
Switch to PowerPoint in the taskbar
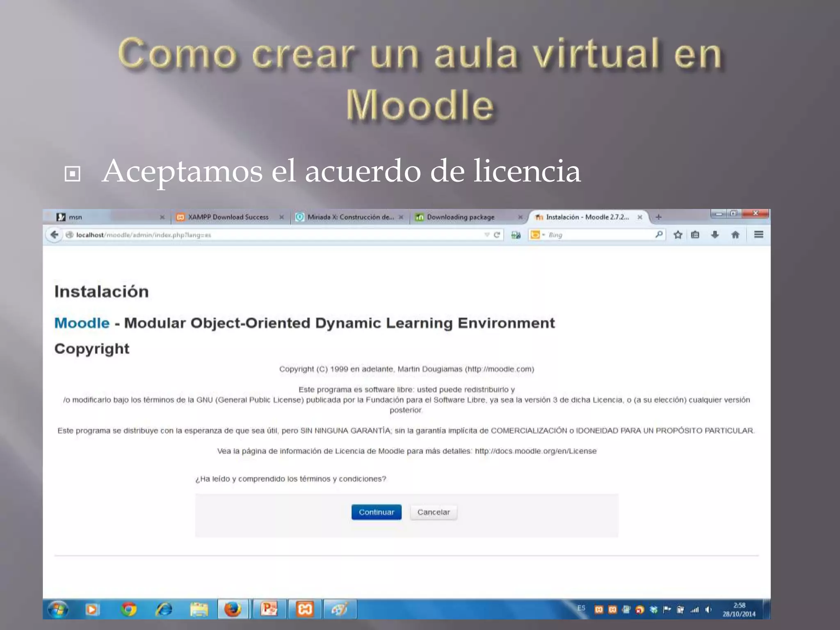point(269,609)
